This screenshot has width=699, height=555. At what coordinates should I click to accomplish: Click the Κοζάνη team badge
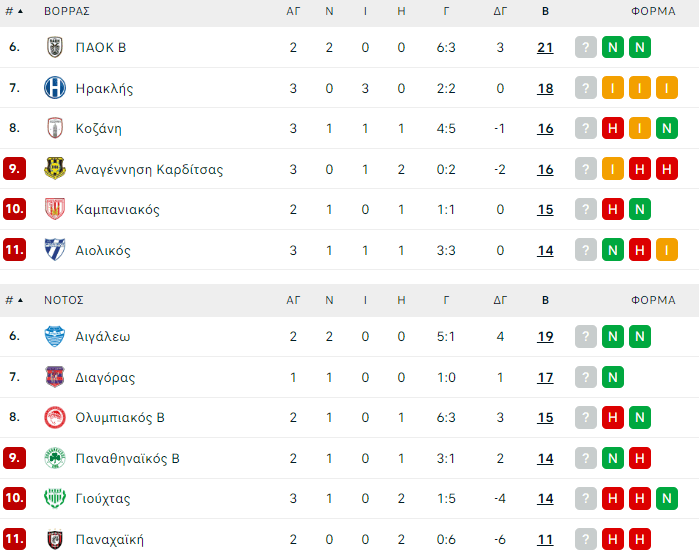point(55,128)
